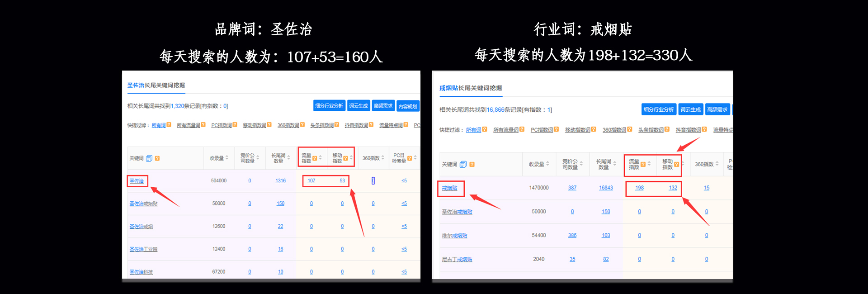Open keyword link 戒烟贴 in first row
868x294 pixels.
click(x=449, y=188)
